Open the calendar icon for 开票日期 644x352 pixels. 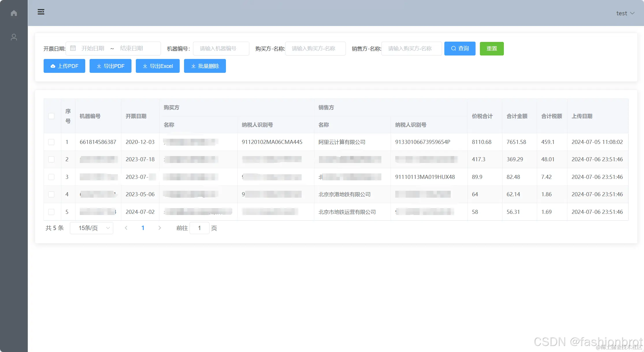tap(73, 48)
